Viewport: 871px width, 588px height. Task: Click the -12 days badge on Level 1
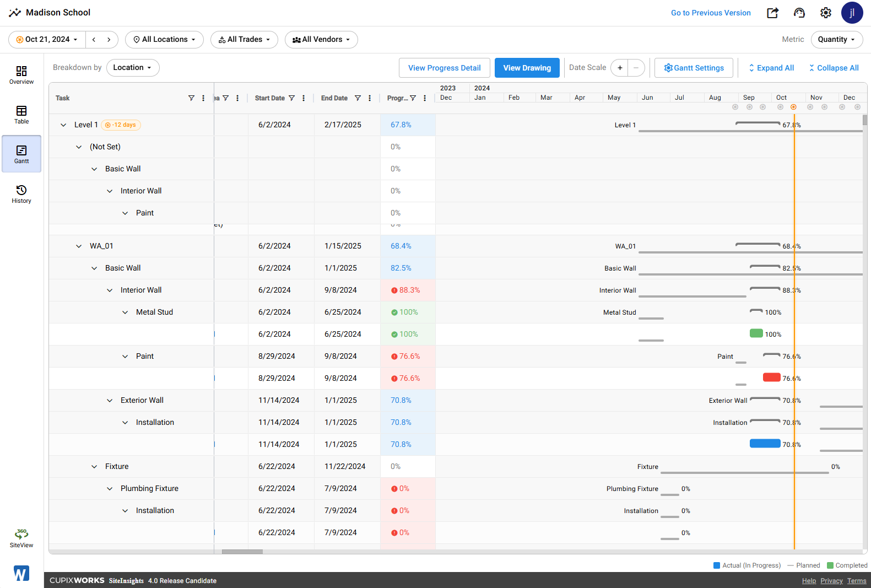tap(121, 125)
